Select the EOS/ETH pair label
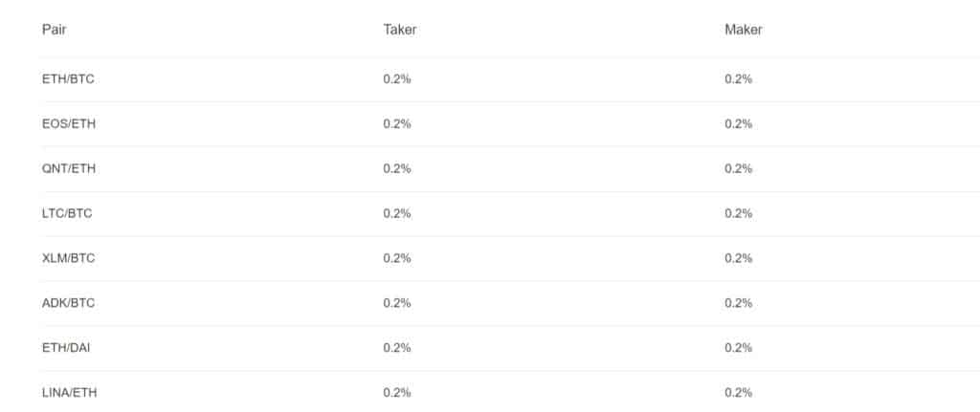This screenshot has height=412, width=980. (69, 124)
